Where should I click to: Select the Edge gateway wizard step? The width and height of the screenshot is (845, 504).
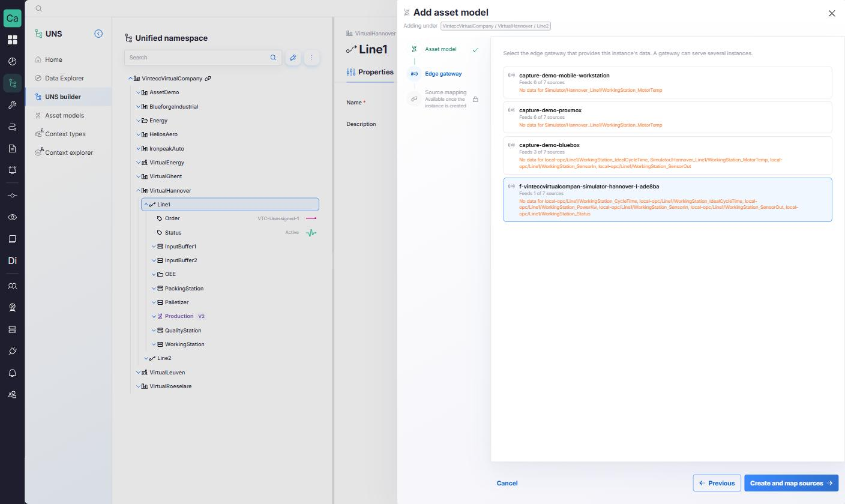pos(443,74)
